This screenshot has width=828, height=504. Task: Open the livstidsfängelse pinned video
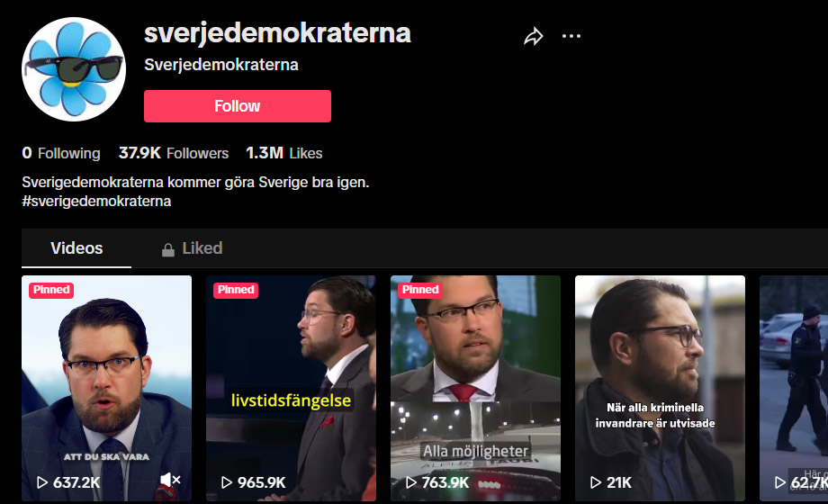[291, 388]
